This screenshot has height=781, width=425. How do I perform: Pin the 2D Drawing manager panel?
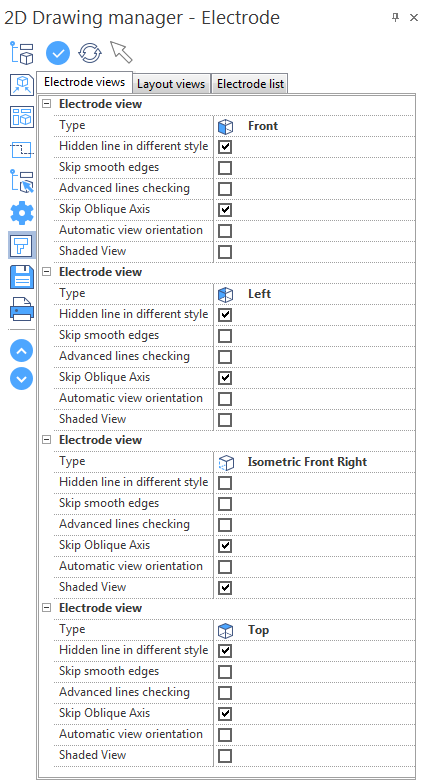(x=396, y=17)
